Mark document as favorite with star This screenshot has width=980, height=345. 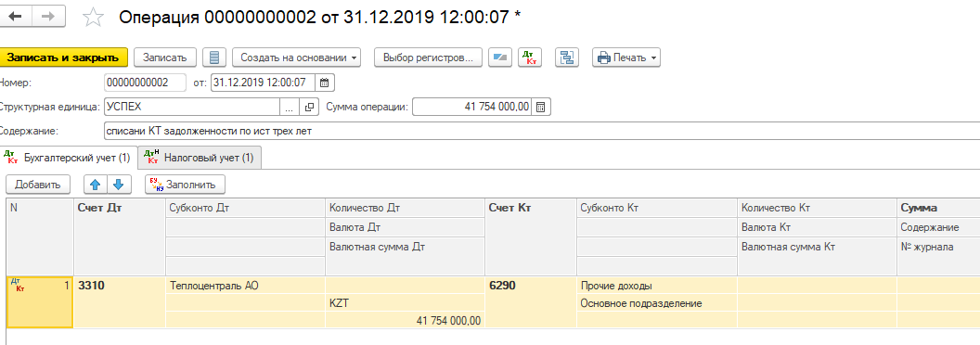click(x=93, y=17)
